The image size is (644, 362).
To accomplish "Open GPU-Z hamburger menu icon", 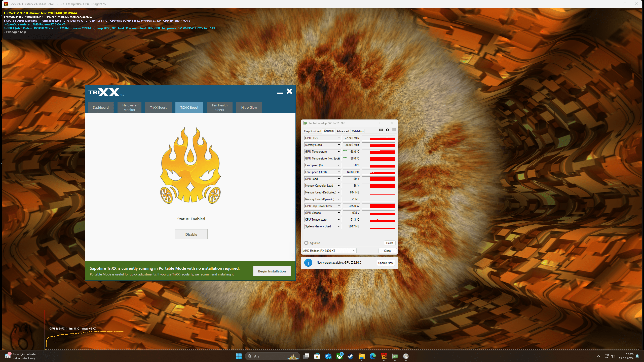I will click(394, 130).
